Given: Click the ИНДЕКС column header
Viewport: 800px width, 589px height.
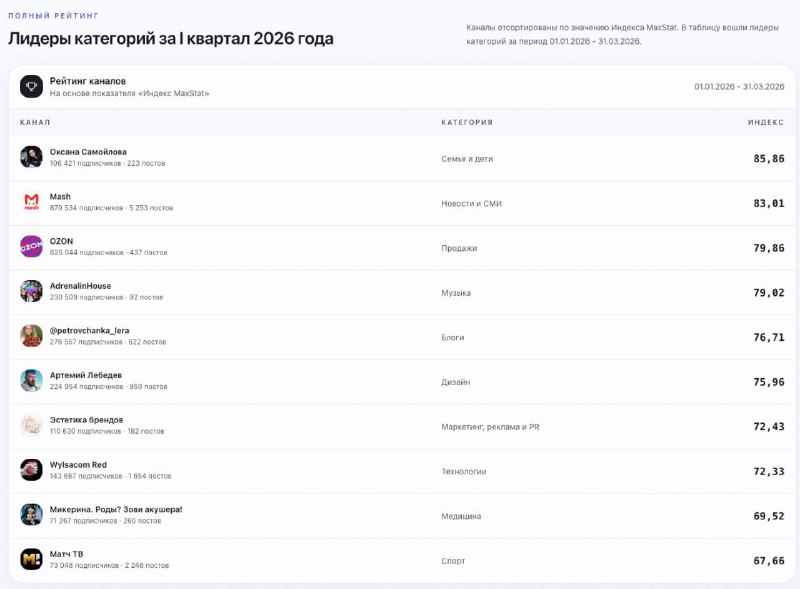Looking at the screenshot, I should click(766, 122).
